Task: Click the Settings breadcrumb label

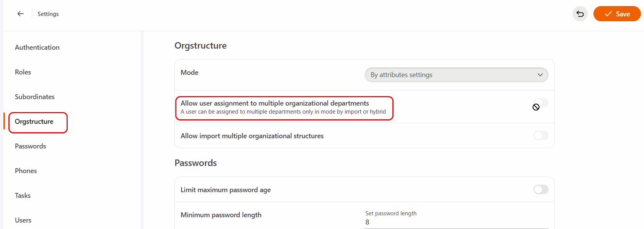Action: (x=48, y=14)
